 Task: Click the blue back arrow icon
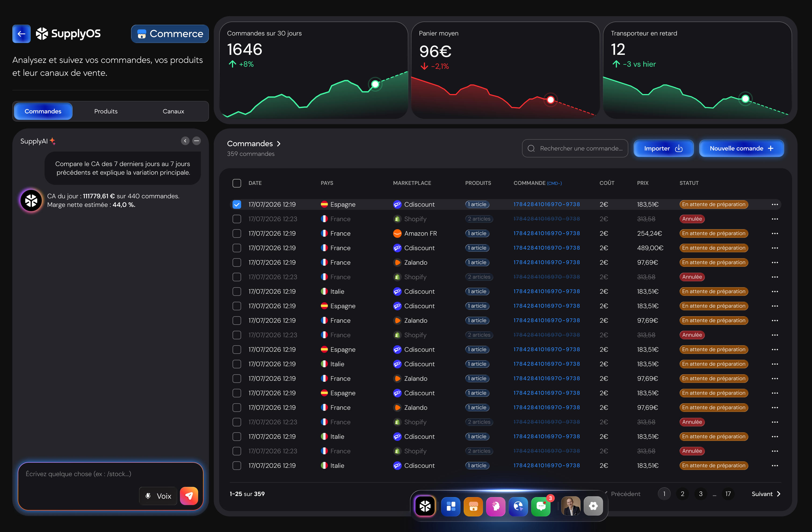pyautogui.click(x=21, y=34)
